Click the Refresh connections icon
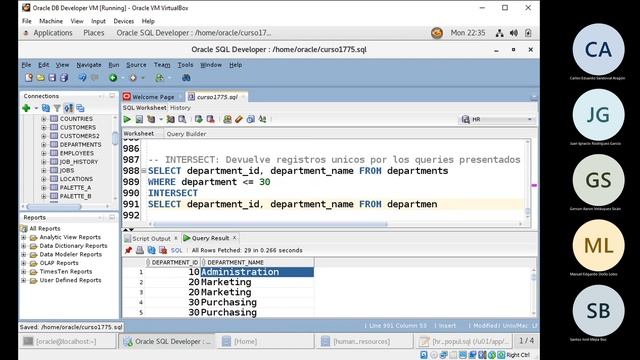Screen dimensions: 640x360 (x=46, y=108)
